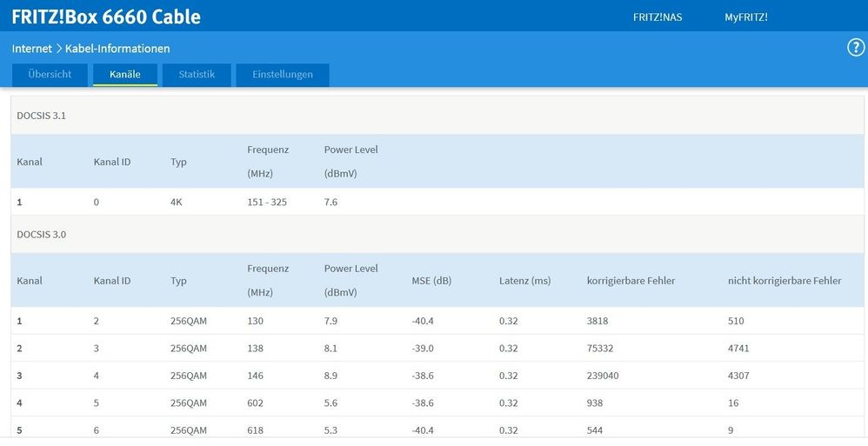
Task: Click the Latenz (ms) column header
Action: [x=524, y=281]
